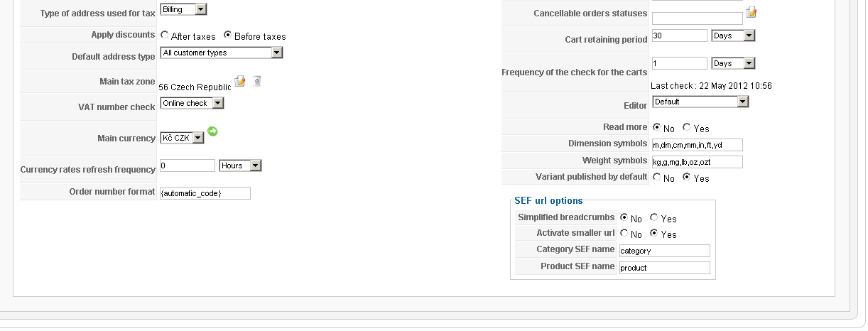868x331 pixels.
Task: Click edit icon for Cancellable orders statuses
Action: coord(752,12)
